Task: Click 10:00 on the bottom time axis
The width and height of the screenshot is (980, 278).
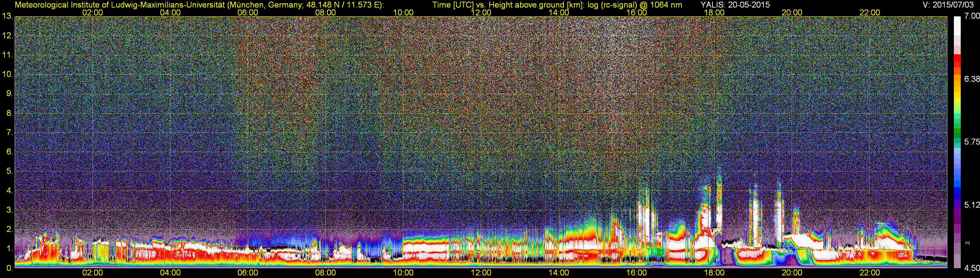Action: (x=403, y=273)
